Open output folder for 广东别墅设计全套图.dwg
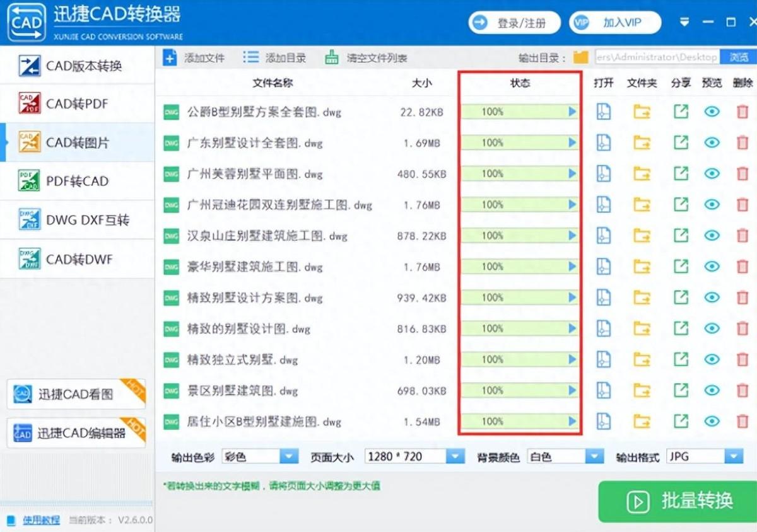This screenshot has width=757, height=532. [x=642, y=142]
